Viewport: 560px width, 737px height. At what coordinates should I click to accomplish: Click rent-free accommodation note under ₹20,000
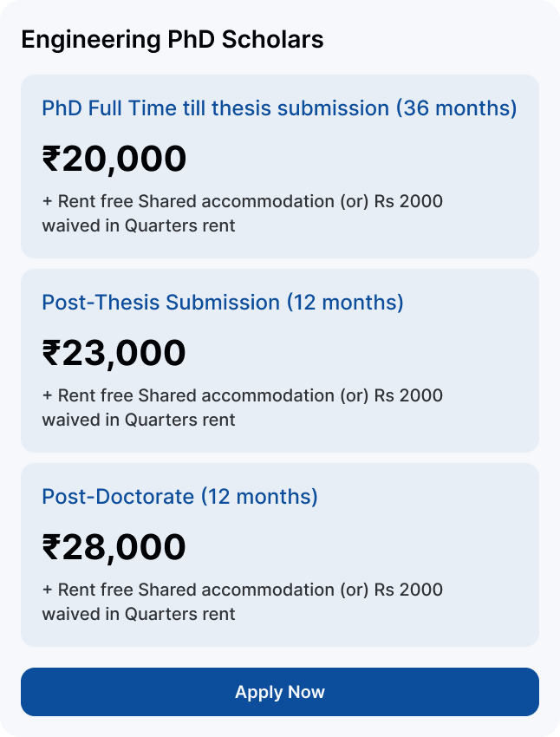point(243,213)
